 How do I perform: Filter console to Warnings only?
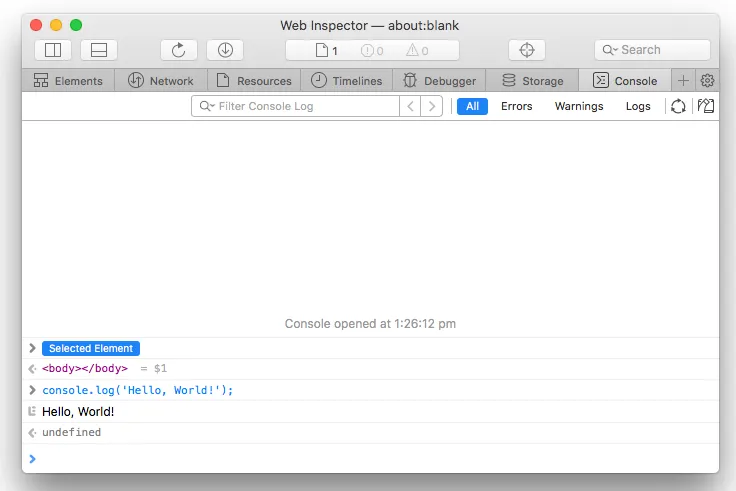coord(579,106)
